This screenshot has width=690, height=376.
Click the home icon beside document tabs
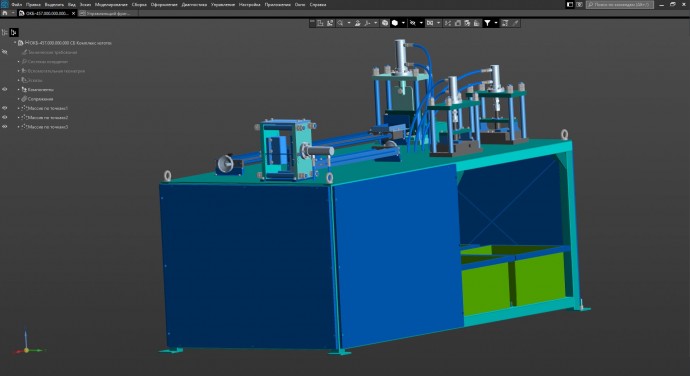point(5,13)
